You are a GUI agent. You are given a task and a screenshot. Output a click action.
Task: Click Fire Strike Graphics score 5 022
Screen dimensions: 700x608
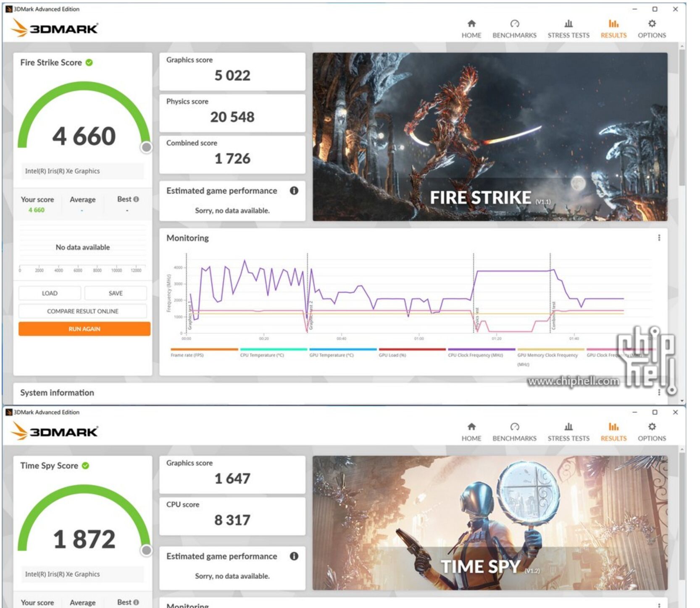click(232, 76)
